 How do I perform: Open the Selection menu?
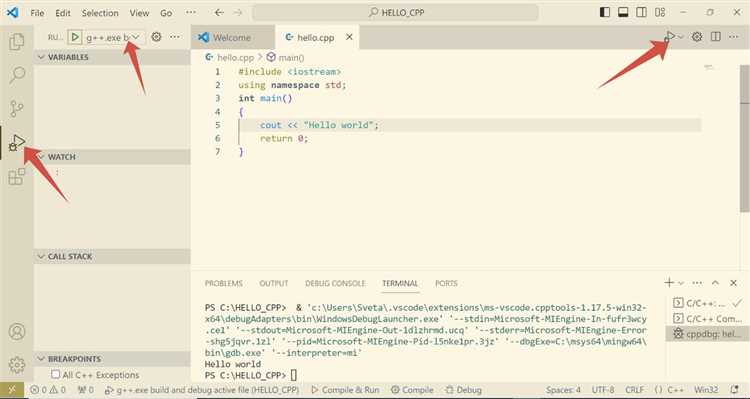pos(99,13)
